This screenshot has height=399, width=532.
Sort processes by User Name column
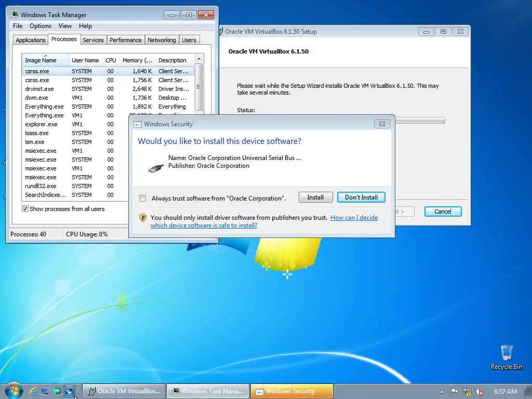click(x=86, y=60)
